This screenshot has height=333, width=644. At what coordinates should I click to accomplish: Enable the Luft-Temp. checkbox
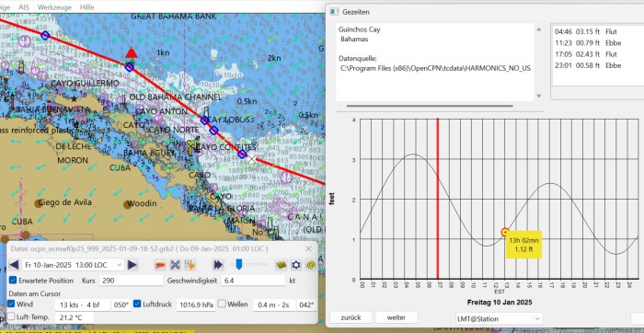(11, 316)
